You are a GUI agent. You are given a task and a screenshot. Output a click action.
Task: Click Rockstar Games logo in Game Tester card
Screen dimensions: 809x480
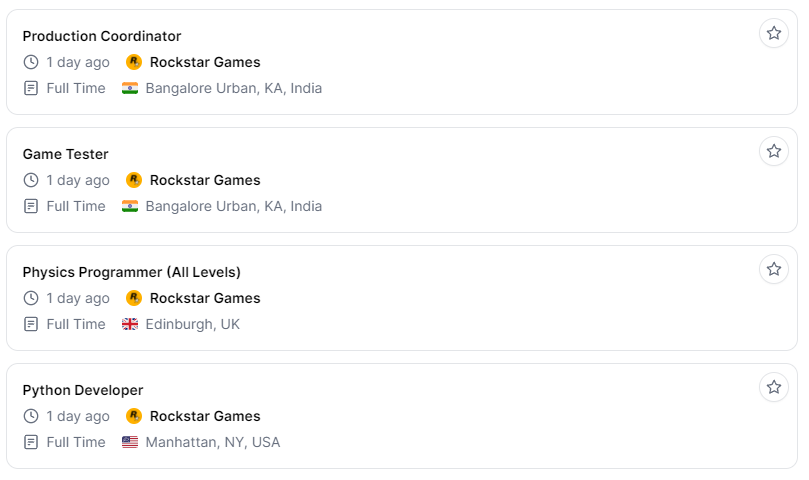(x=134, y=180)
